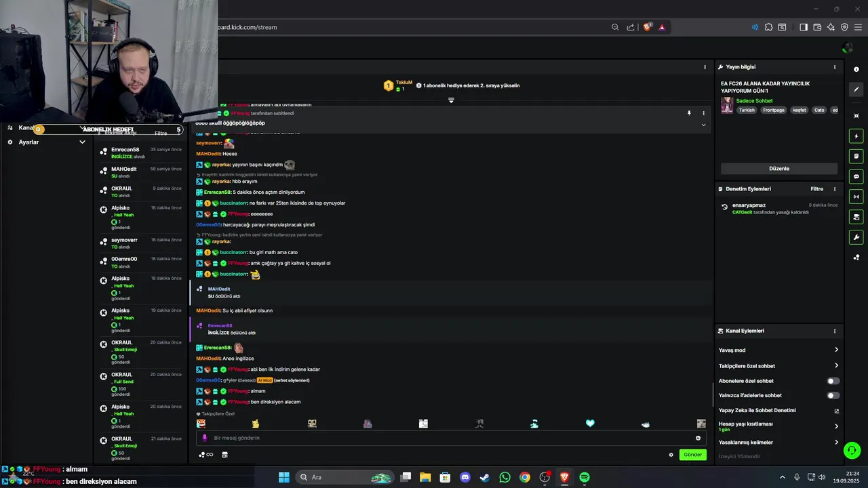Click the channel points infinity icon
This screenshot has height=488, width=868.
pyautogui.click(x=205, y=455)
